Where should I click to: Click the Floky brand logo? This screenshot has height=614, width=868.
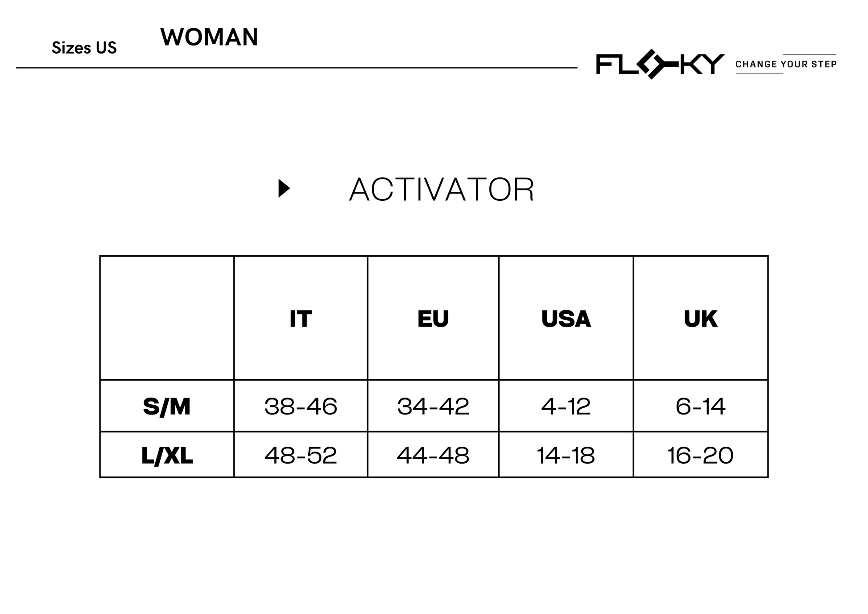click(660, 64)
